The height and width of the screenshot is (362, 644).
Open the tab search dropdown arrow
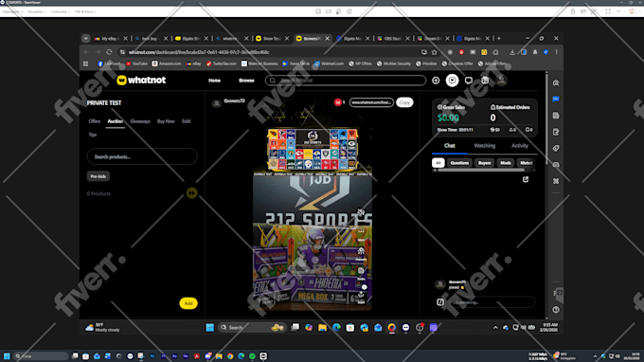(85, 39)
